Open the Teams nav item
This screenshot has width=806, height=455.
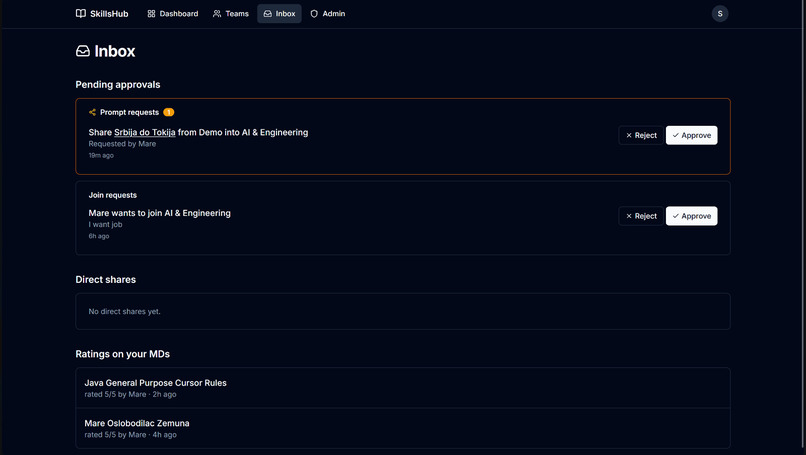(231, 14)
